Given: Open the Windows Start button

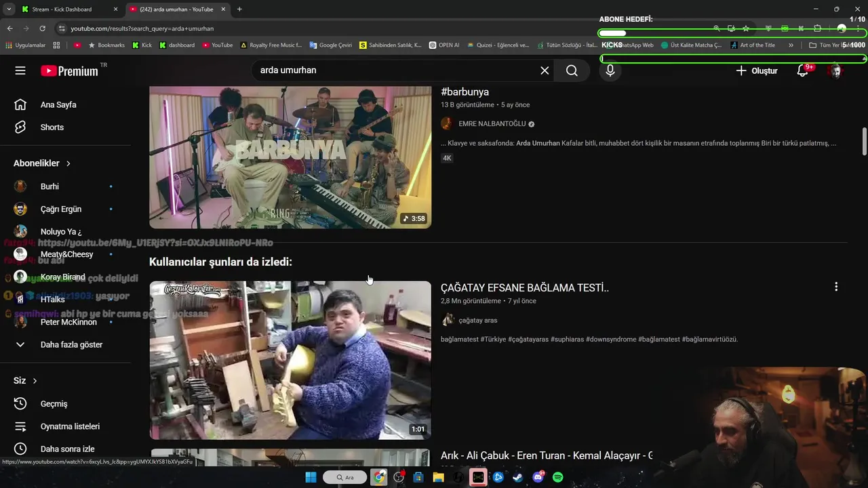Looking at the screenshot, I should coord(311,477).
